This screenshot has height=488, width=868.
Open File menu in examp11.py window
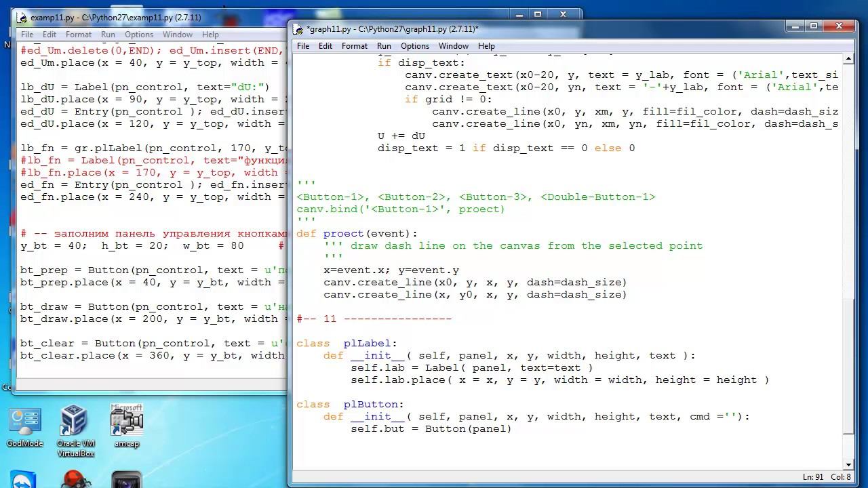tap(27, 35)
